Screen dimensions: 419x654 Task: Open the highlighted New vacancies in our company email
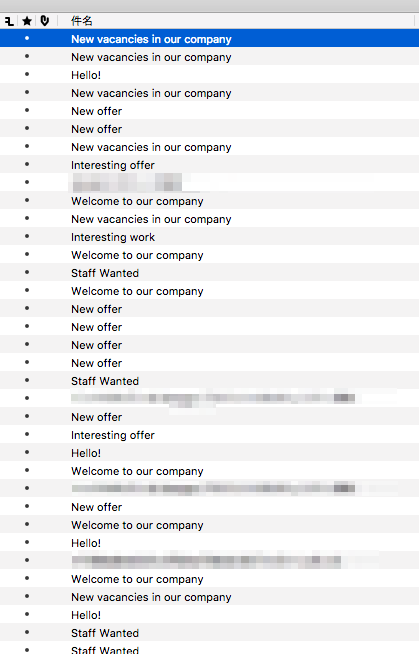click(209, 38)
